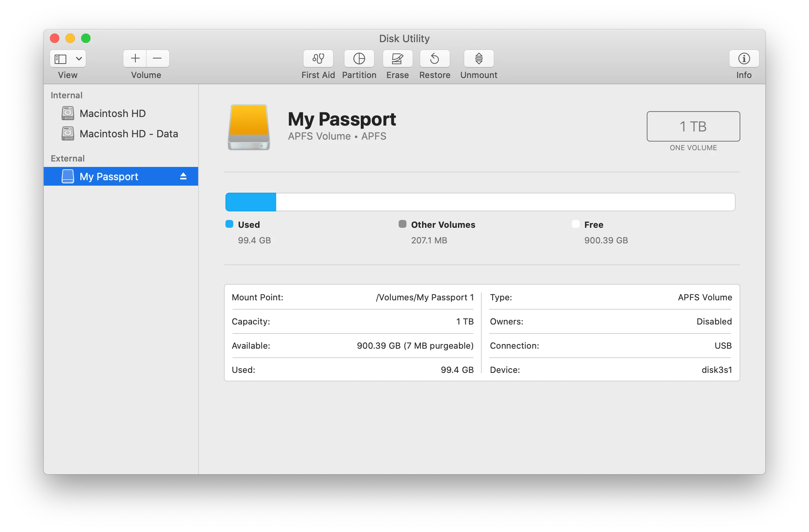Toggle the sidebar view button
809x532 pixels.
coord(61,59)
